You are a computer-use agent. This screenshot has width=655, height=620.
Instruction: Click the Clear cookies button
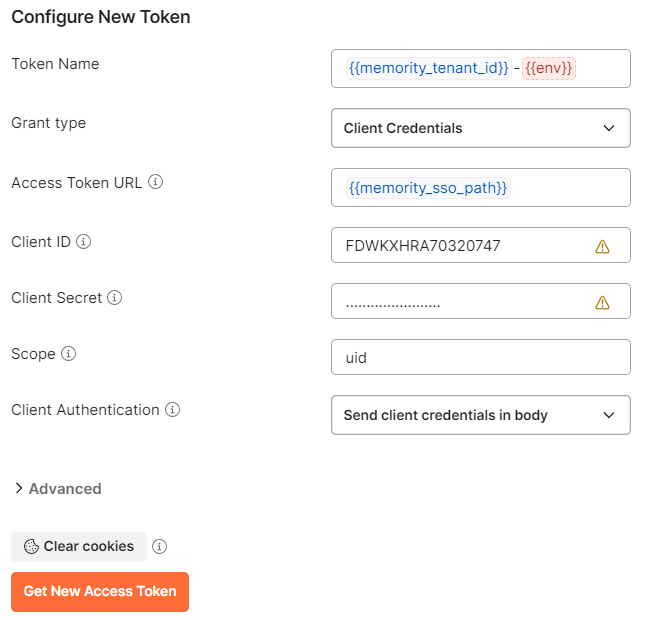[x=79, y=547]
